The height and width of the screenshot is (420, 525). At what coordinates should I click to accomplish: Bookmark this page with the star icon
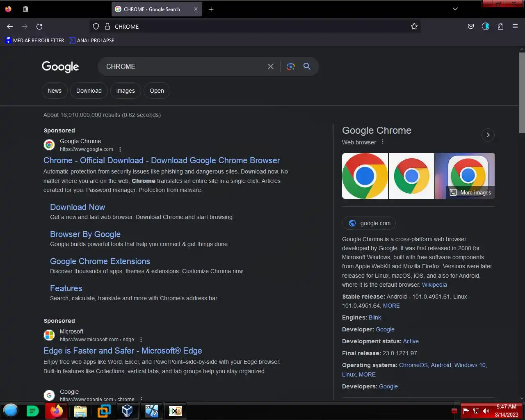point(414,26)
